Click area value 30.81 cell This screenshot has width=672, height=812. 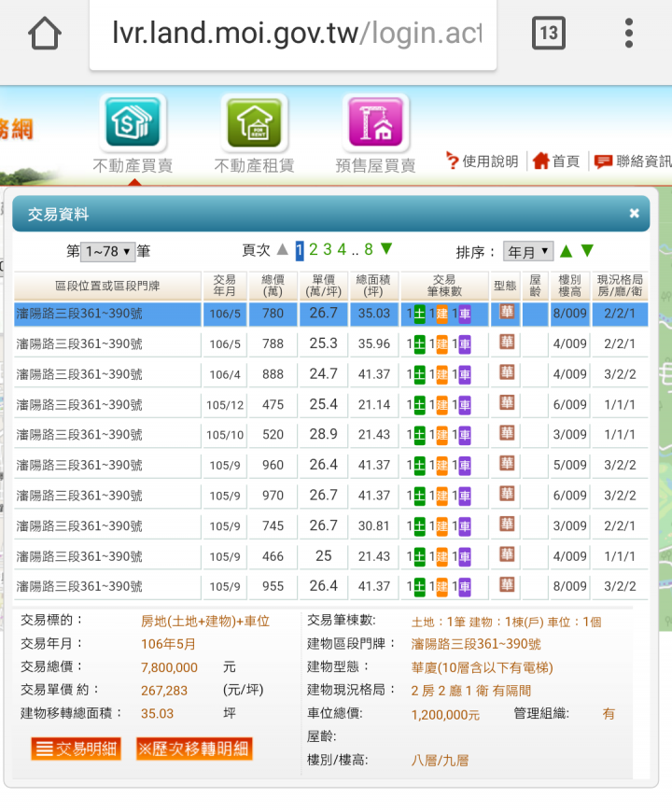pyautogui.click(x=373, y=526)
